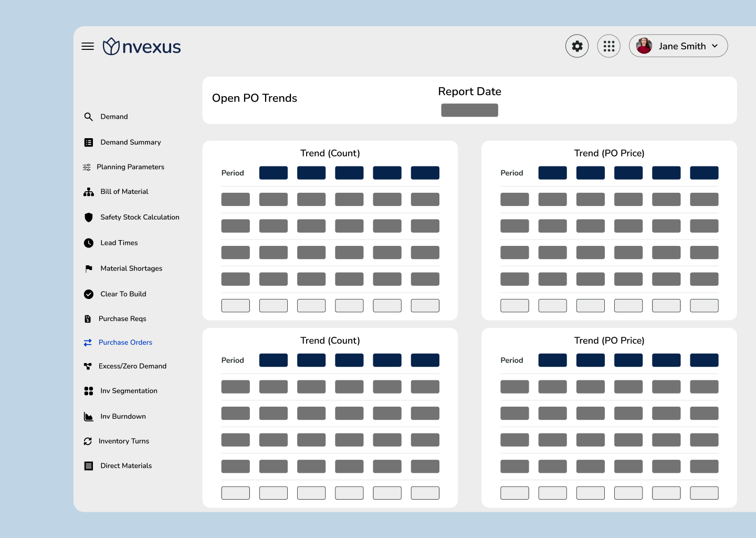The width and height of the screenshot is (756, 538).
Task: Go to Inventory Turns
Action: click(x=124, y=441)
